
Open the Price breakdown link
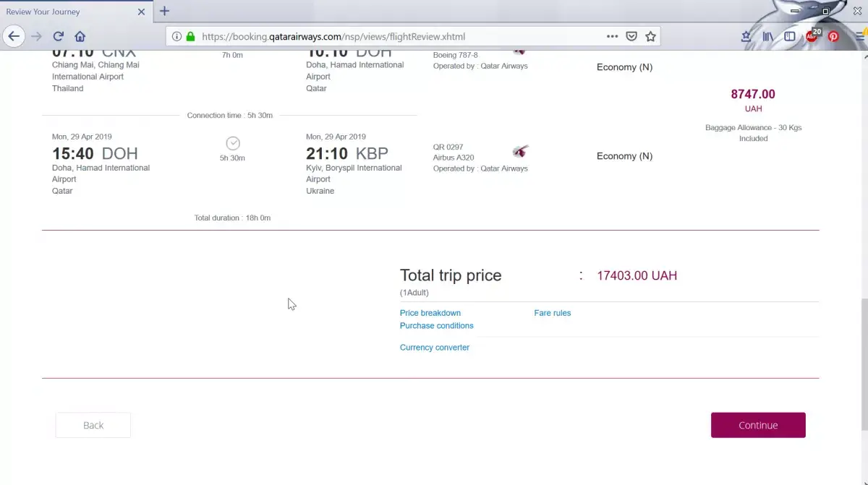pos(430,313)
